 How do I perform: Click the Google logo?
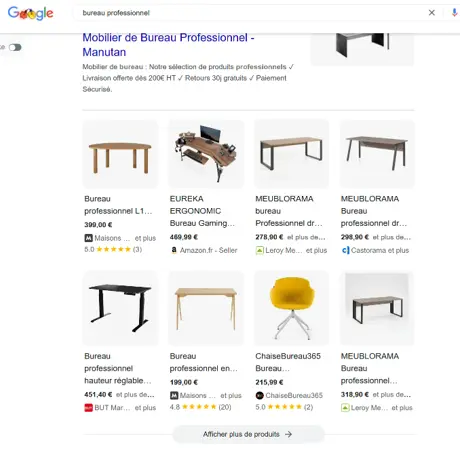(x=30, y=13)
